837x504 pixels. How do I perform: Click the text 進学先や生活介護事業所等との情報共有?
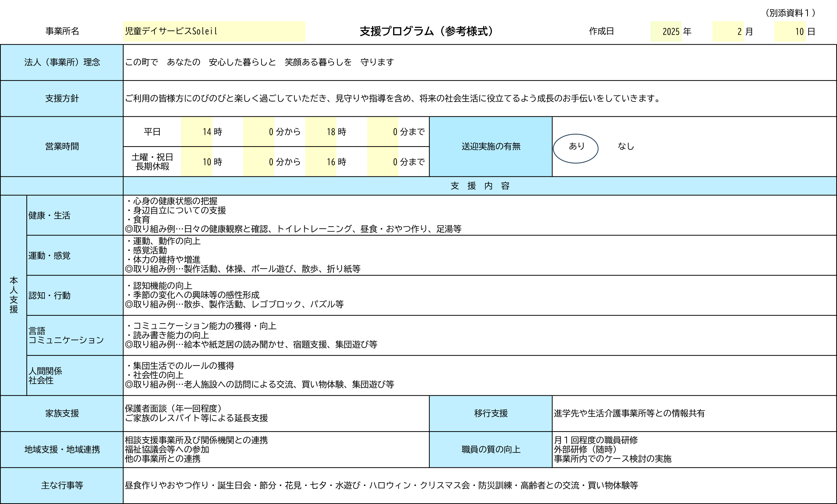[x=630, y=413]
